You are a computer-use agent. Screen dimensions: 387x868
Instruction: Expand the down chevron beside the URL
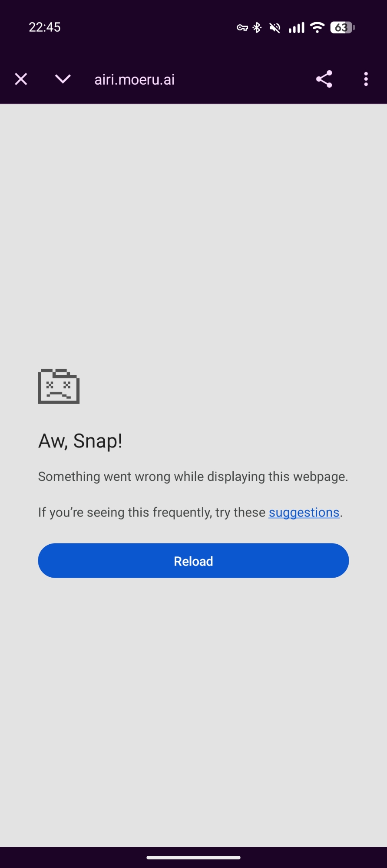pos(63,79)
